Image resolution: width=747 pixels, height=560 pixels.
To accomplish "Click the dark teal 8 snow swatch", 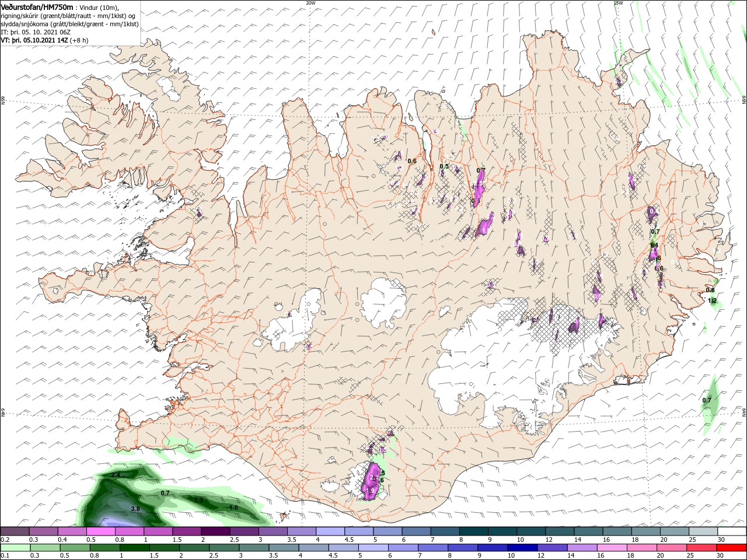I will tap(473, 531).
